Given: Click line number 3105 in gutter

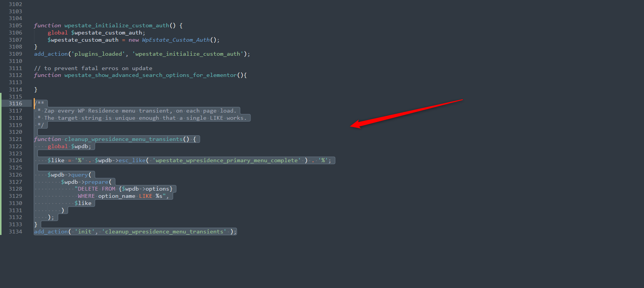Looking at the screenshot, I should [x=16, y=25].
